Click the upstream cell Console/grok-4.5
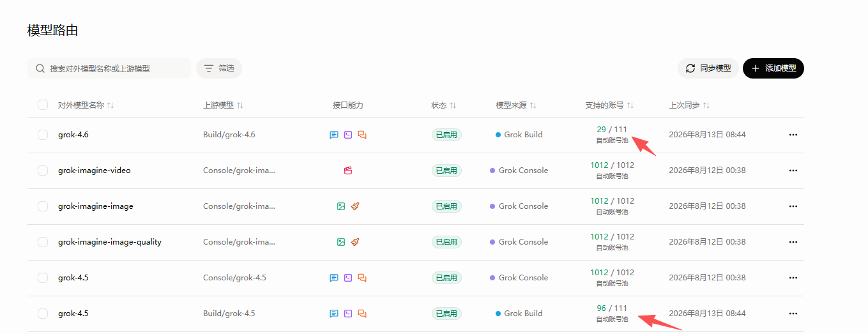 235,278
